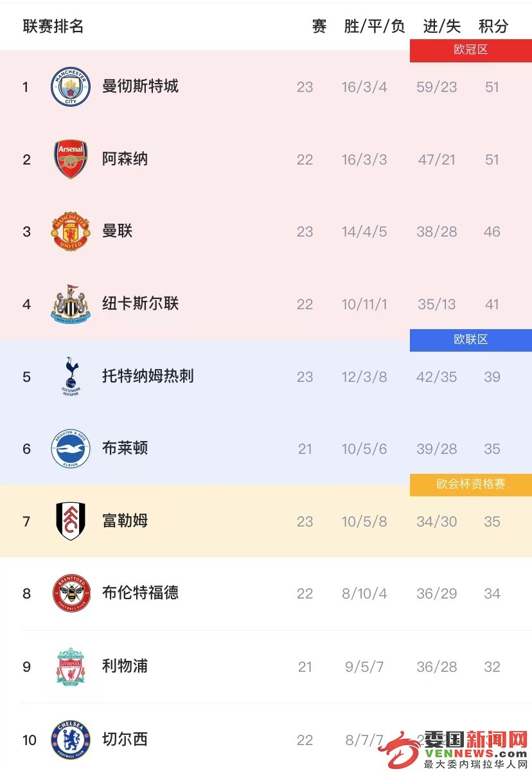Click the 联赛排名 heading
The height and width of the screenshot is (774, 532).
point(53,26)
